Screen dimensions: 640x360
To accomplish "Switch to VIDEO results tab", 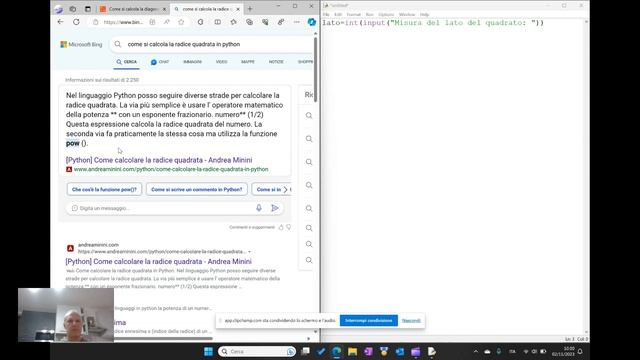I will click(221, 62).
